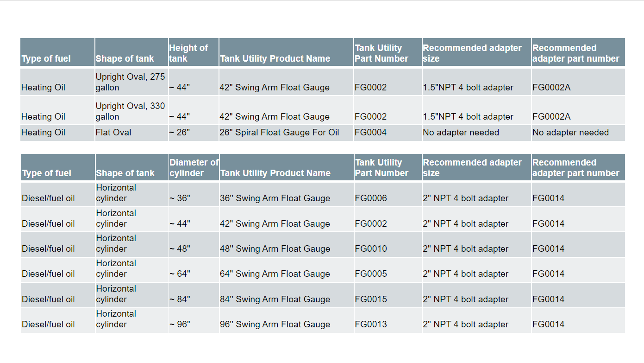Viewport: 644px width, 363px height.
Task: Click "64" Swing Arm Float Gauge" cell
Action: pyautogui.click(x=286, y=270)
